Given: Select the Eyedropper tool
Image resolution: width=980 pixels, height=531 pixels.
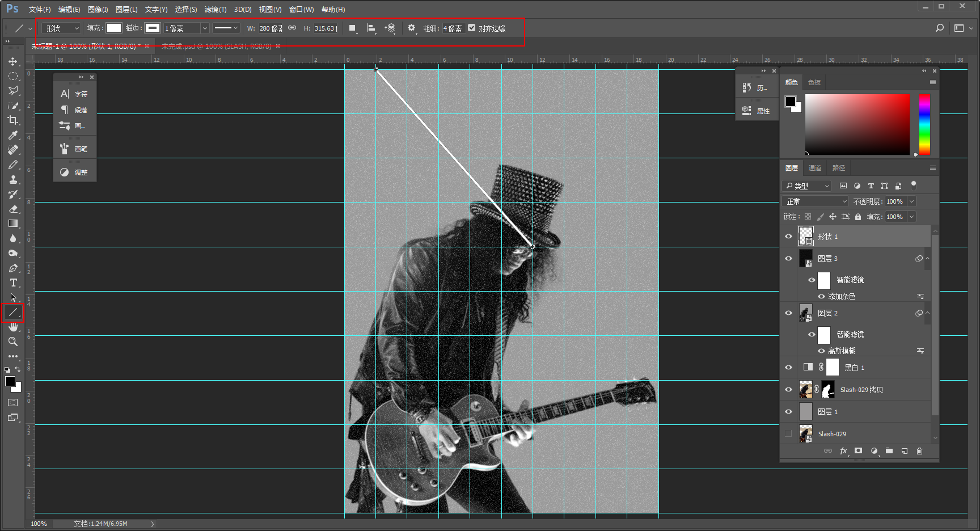Looking at the screenshot, I should pos(12,135).
